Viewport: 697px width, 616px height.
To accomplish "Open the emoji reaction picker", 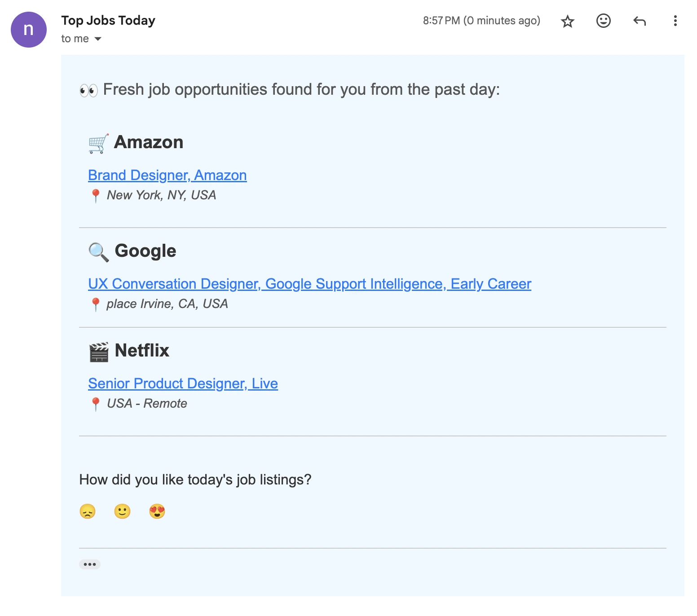I will coord(604,21).
